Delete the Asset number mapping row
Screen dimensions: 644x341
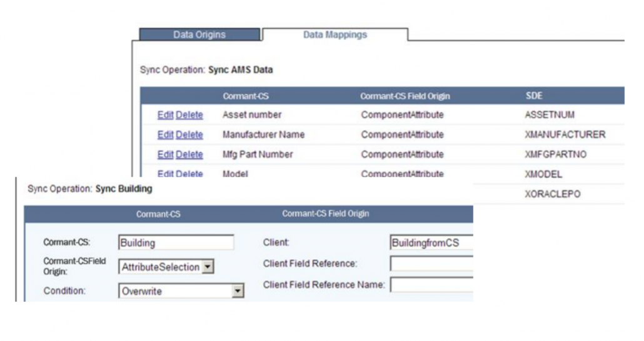coord(189,115)
